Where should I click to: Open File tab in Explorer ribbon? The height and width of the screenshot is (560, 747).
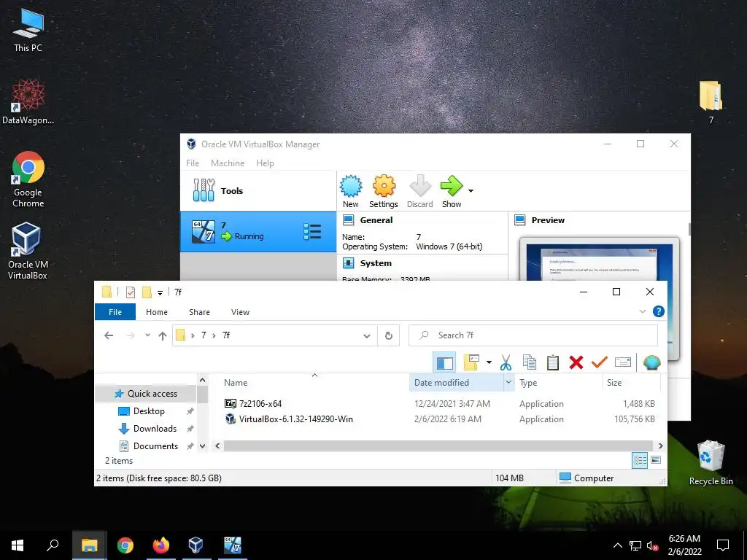click(115, 312)
